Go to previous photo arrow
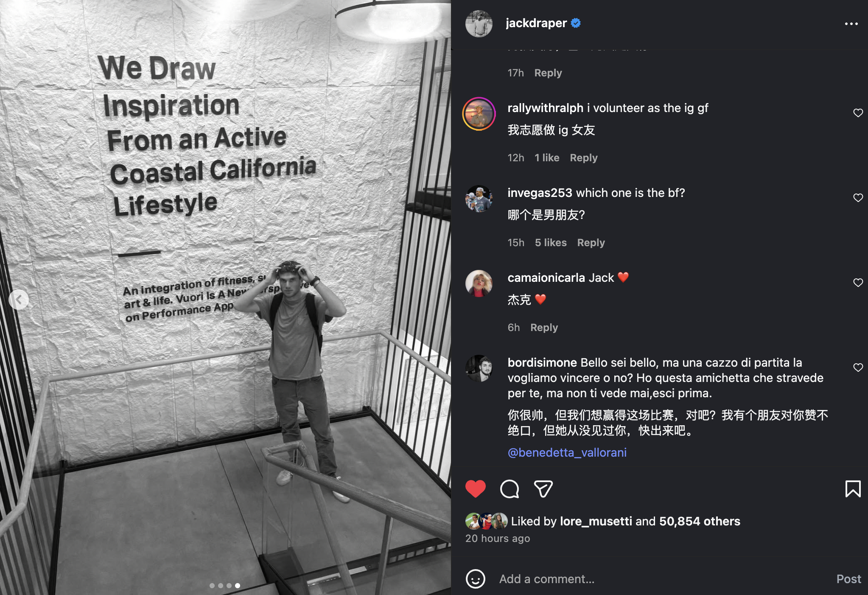The width and height of the screenshot is (868, 595). pyautogui.click(x=19, y=300)
